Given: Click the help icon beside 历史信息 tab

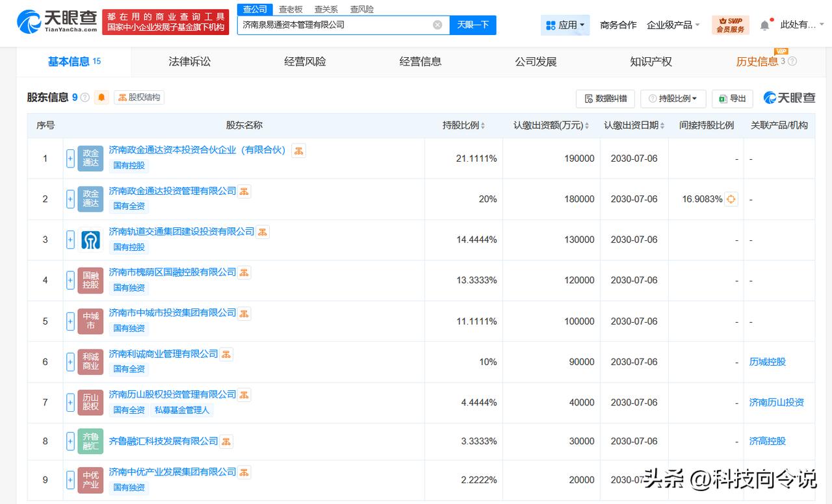Looking at the screenshot, I should [x=792, y=62].
